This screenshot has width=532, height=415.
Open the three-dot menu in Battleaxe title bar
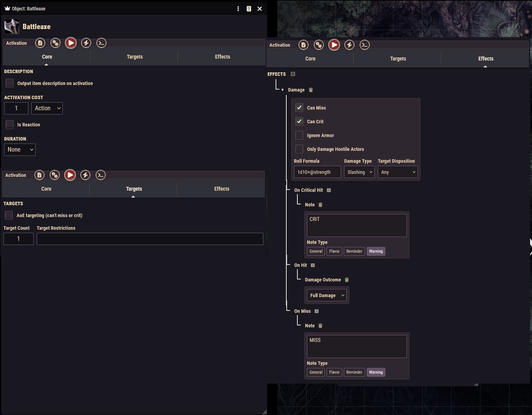coord(238,8)
